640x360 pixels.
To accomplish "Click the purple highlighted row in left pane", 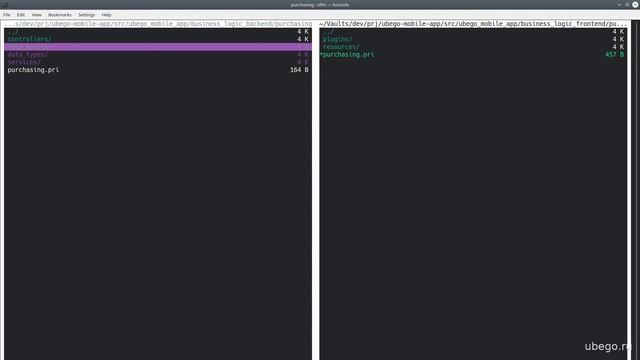I will 158,47.
